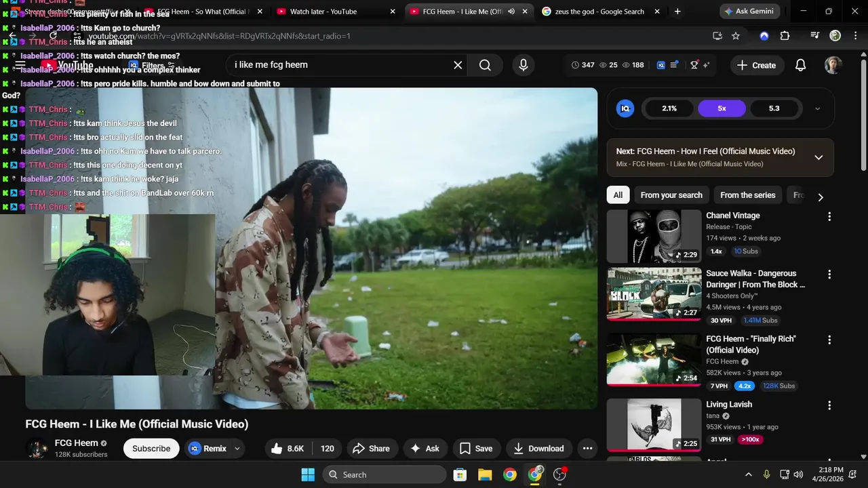Open the vidIQ list icon in stats bar
Viewport: 868px width, 488px height.
point(675,65)
